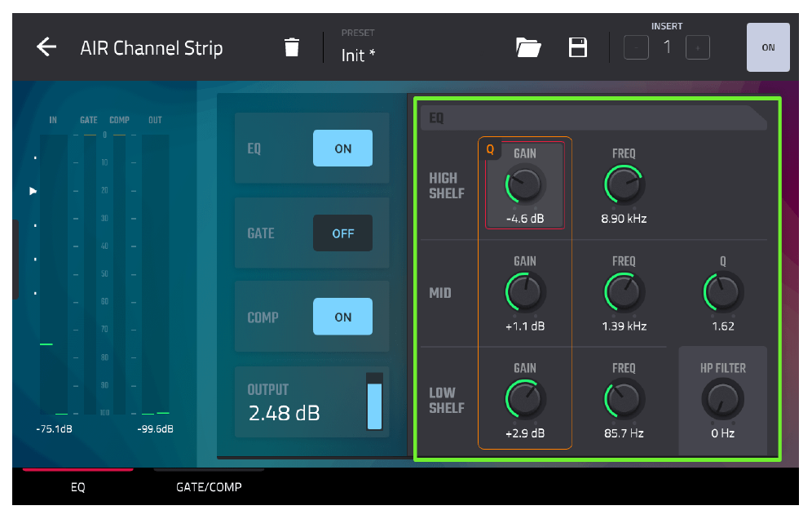Toggle the EQ ON switch

(343, 149)
